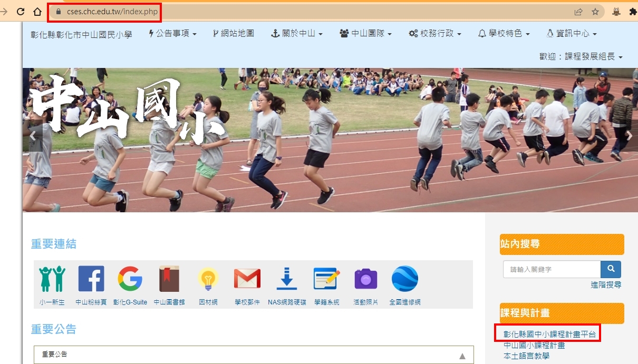The image size is (638, 364).
Task: Bookmark this page with the star icon
Action: pyautogui.click(x=595, y=12)
